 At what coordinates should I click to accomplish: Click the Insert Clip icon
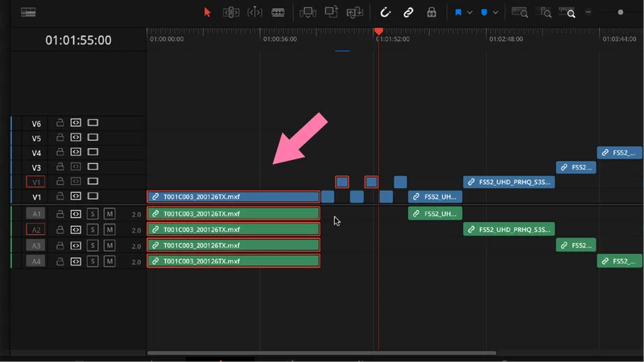pos(308,12)
